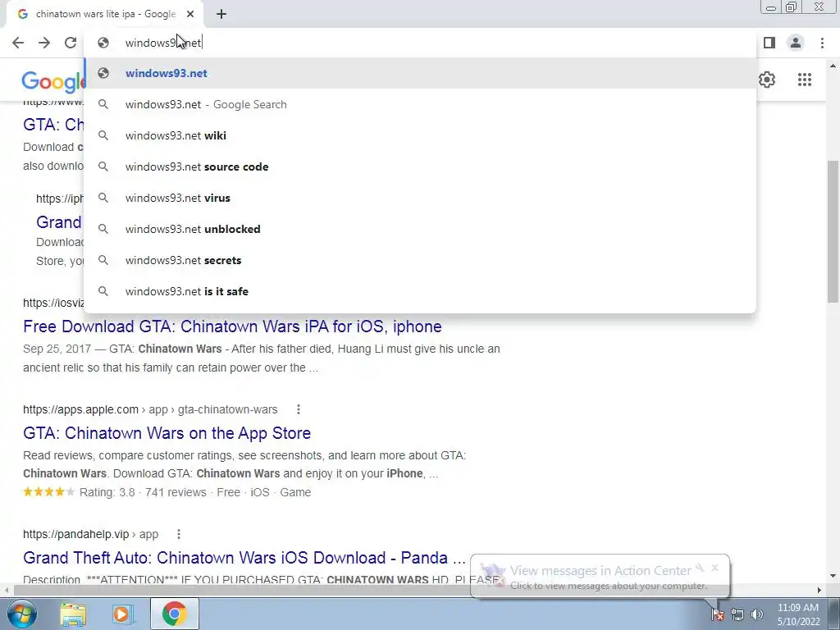Open Google search settings gear
Image resolution: width=840 pixels, height=630 pixels.
tap(767, 80)
